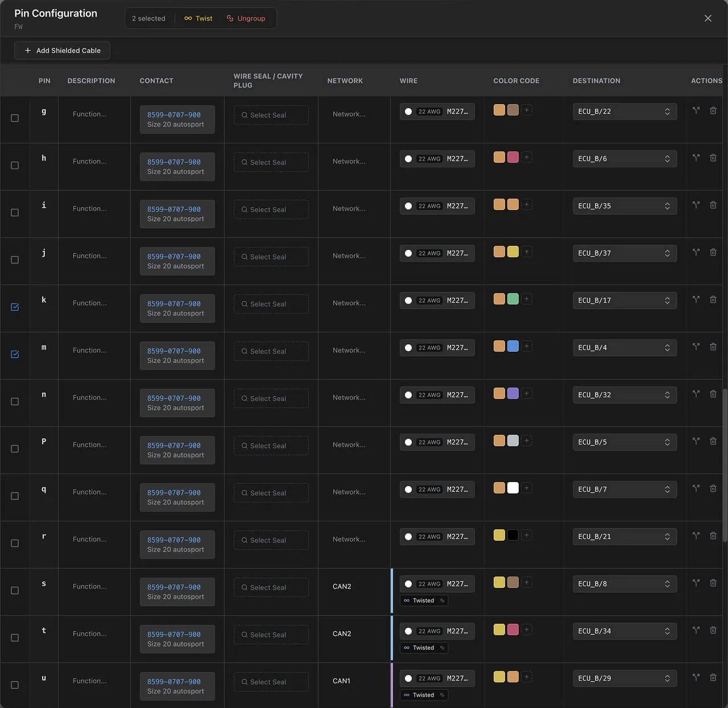Viewport: 728px width, 708px height.
Task: Click the split wire icon in row i
Action: (x=696, y=205)
